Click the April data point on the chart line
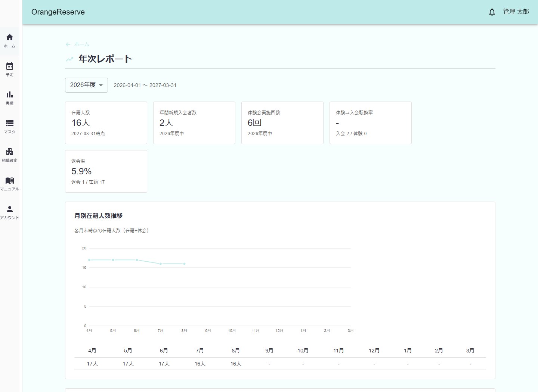Image resolution: width=538 pixels, height=392 pixels. click(89, 260)
